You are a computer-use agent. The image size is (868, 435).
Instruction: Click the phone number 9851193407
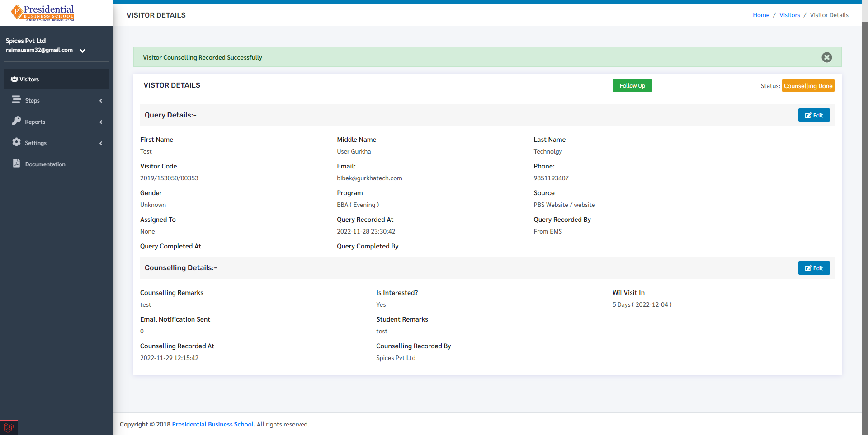551,178
